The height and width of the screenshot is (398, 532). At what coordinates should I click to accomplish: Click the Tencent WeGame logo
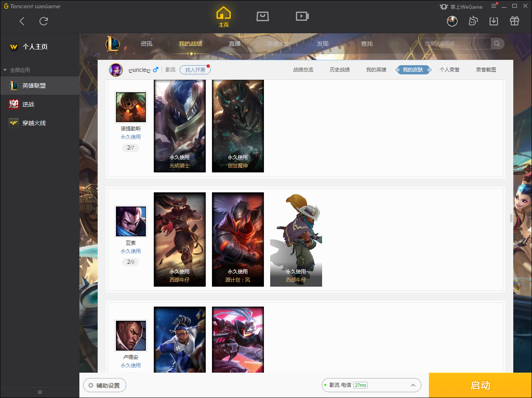coord(32,6)
